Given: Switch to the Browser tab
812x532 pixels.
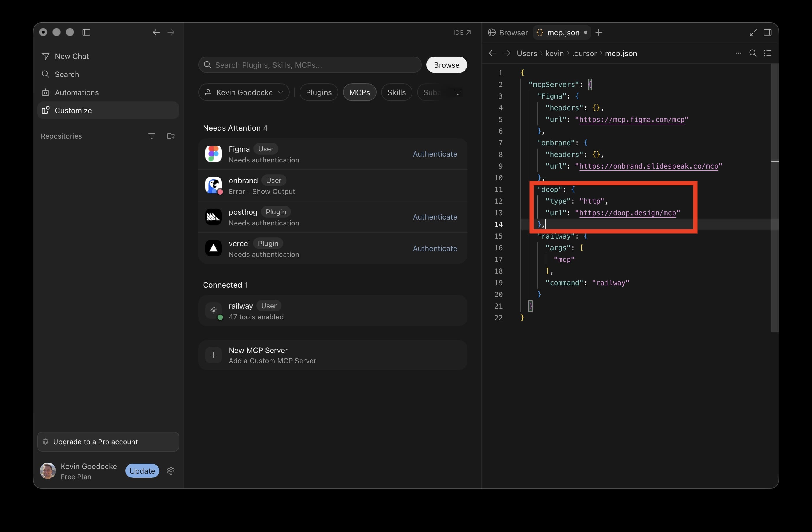Looking at the screenshot, I should click(x=508, y=33).
